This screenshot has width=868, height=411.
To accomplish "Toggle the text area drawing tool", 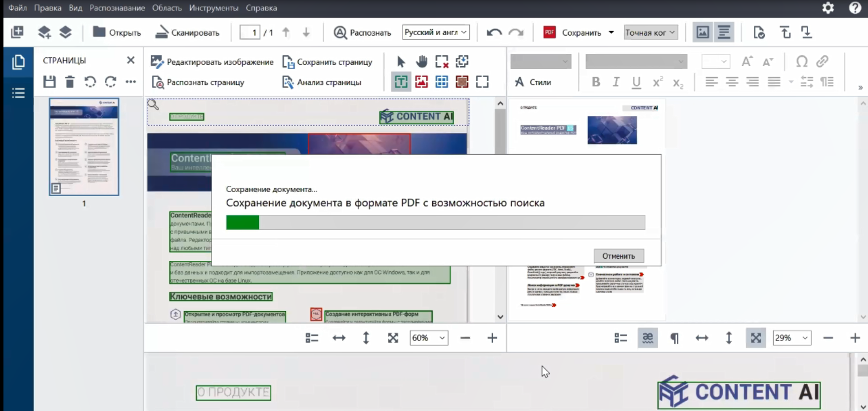I will point(401,82).
